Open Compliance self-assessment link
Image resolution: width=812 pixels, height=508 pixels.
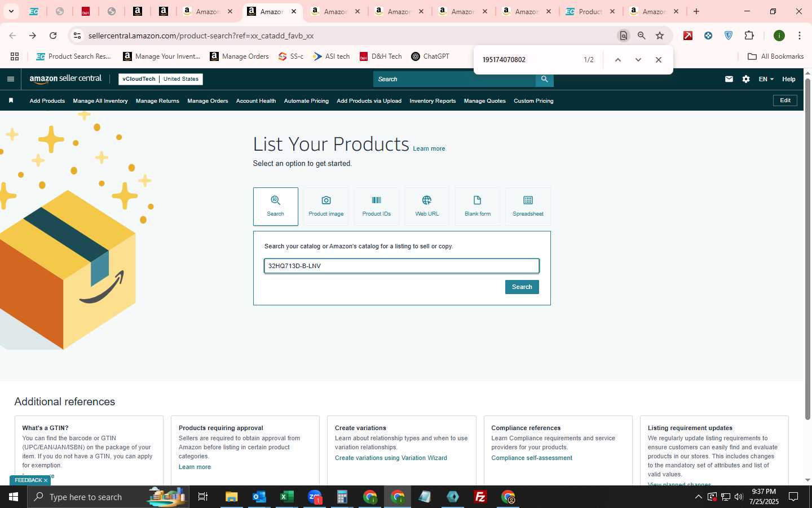tap(532, 458)
